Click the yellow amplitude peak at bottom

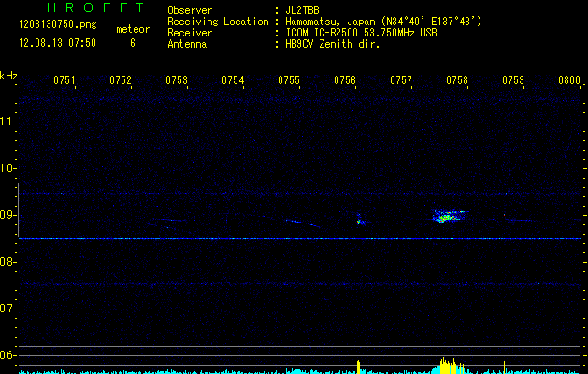[446, 364]
